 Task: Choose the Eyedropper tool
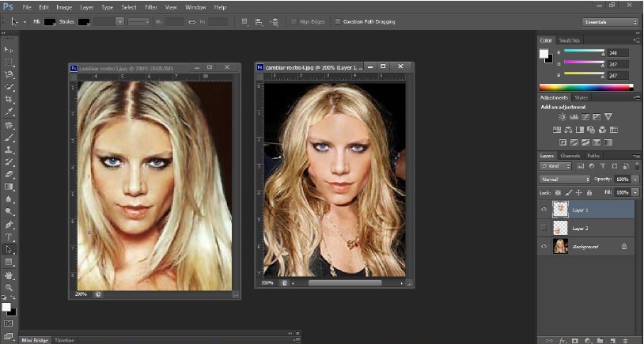(9, 112)
